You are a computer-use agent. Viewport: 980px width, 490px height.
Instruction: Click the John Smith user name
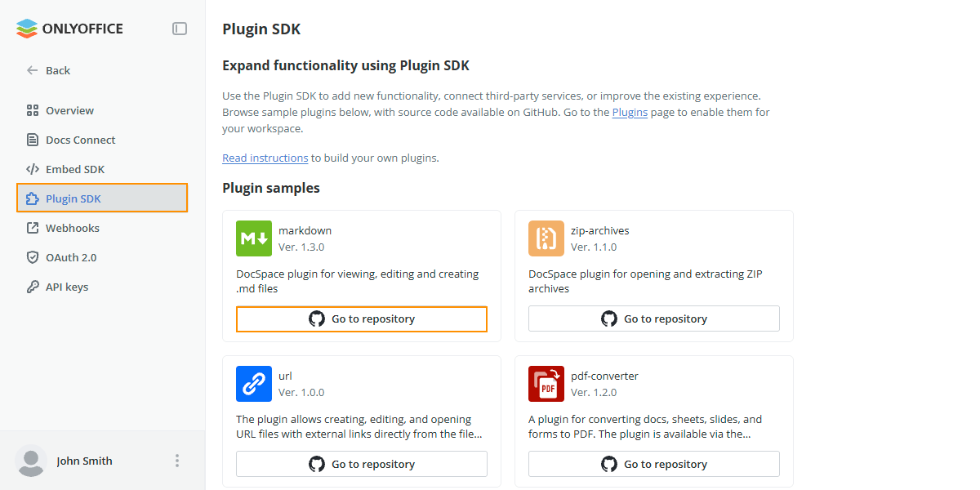(84, 461)
